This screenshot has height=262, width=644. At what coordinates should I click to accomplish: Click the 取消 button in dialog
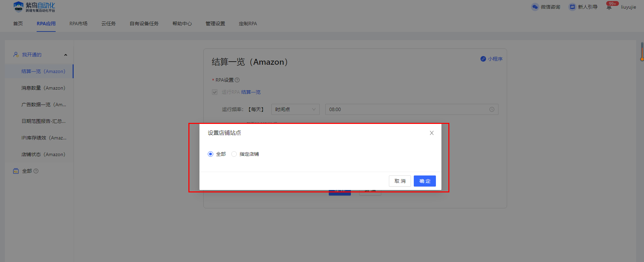(400, 181)
